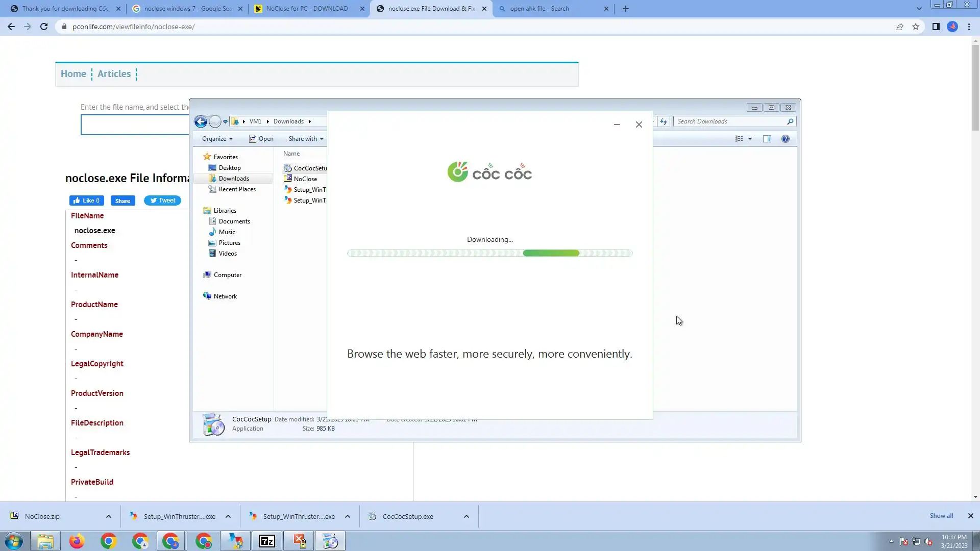
Task: Expand the Share with dropdown
Action: (x=306, y=139)
